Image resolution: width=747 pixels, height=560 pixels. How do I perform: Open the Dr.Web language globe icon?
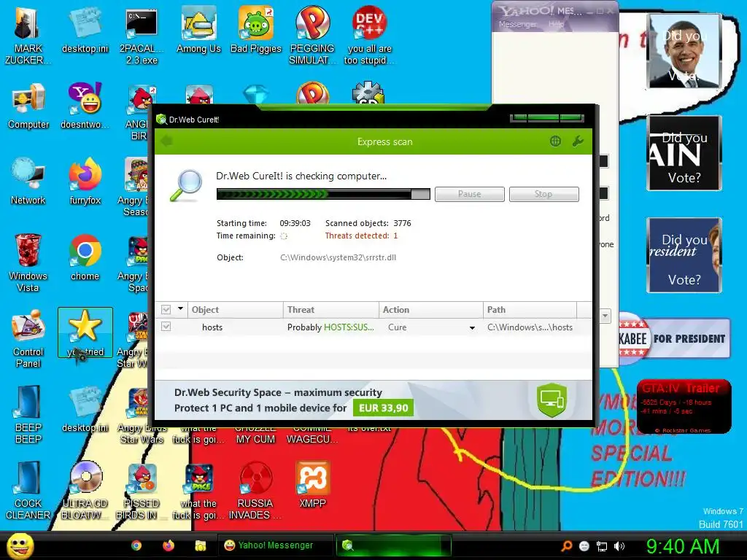pos(555,141)
